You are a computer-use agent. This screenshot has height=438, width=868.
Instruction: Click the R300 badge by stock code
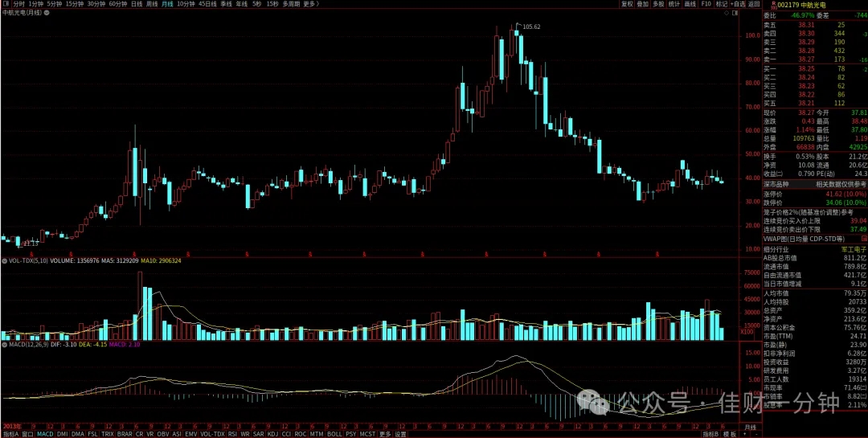click(773, 4)
